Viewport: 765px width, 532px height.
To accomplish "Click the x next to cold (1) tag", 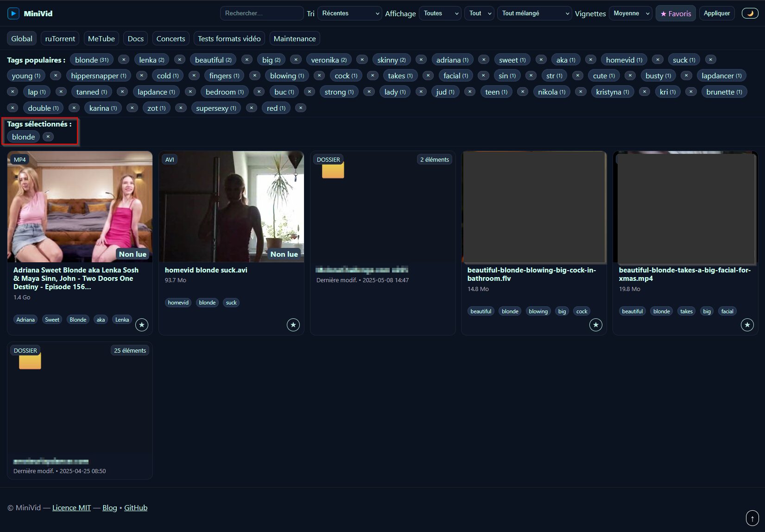I will (x=194, y=76).
